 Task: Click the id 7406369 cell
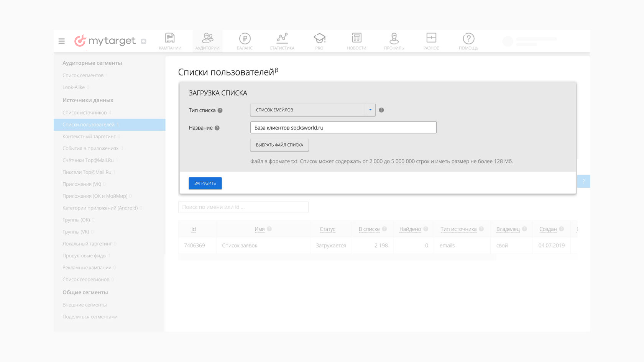click(194, 246)
